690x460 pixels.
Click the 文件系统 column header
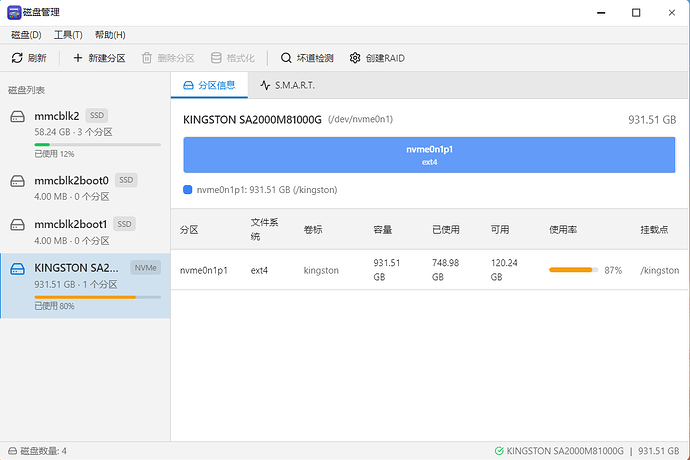click(x=264, y=229)
